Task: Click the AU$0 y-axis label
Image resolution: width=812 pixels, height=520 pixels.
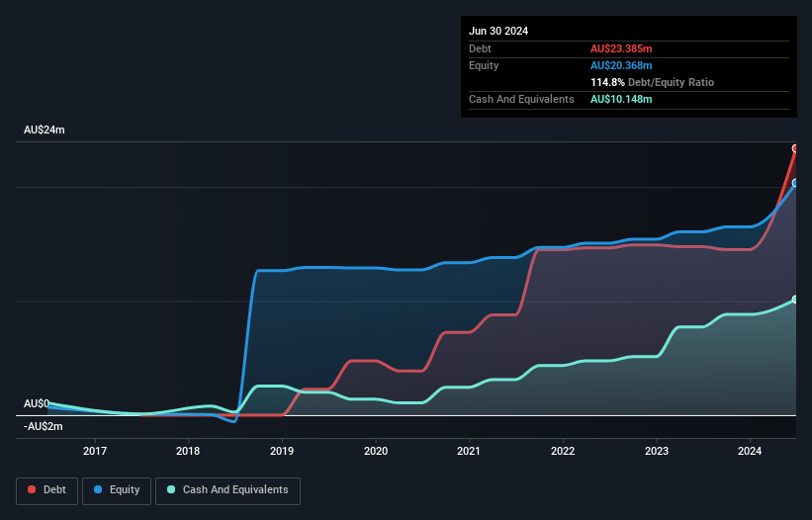Action: point(37,403)
